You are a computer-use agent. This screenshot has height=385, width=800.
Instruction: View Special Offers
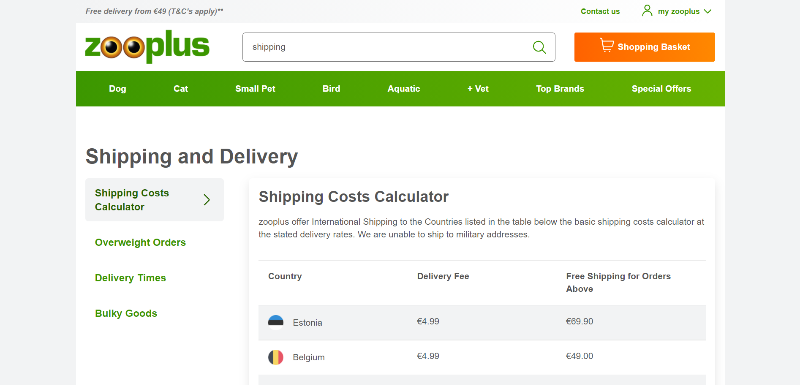[x=661, y=89]
